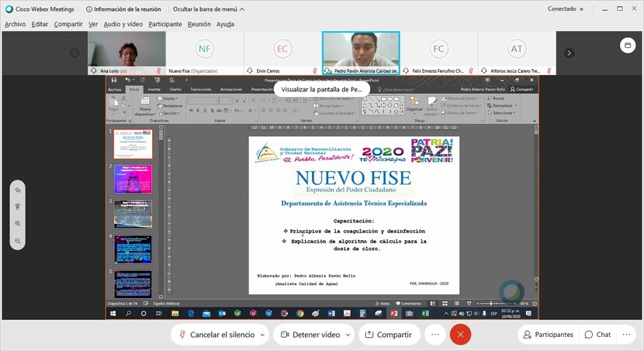This screenshot has width=644, height=351.
Task: Select the annotate tool in Webex side panel
Action: pyautogui.click(x=18, y=191)
